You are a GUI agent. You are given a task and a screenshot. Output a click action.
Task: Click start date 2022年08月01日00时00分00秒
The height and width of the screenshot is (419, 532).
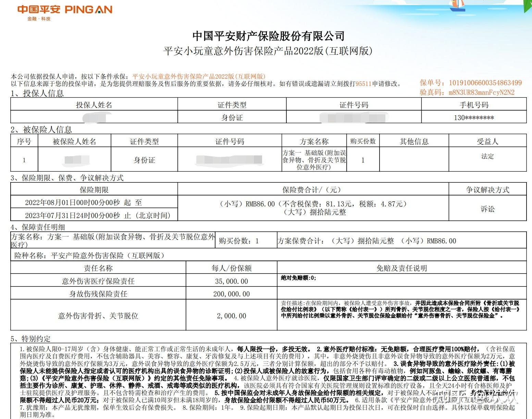(73, 203)
